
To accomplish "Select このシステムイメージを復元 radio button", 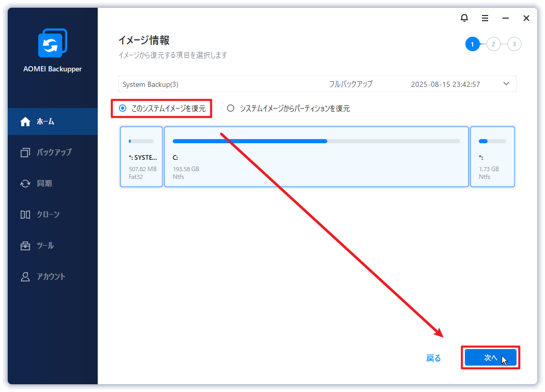I will click(x=123, y=108).
